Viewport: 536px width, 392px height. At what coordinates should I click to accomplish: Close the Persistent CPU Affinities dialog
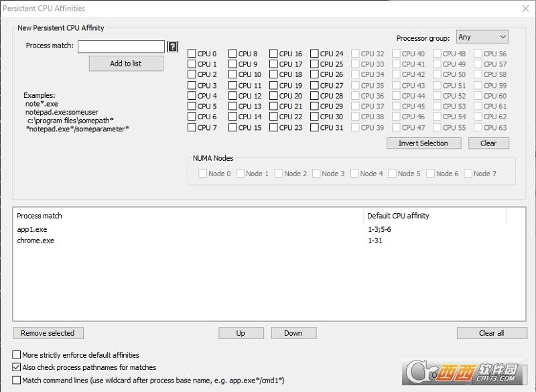click(x=526, y=9)
